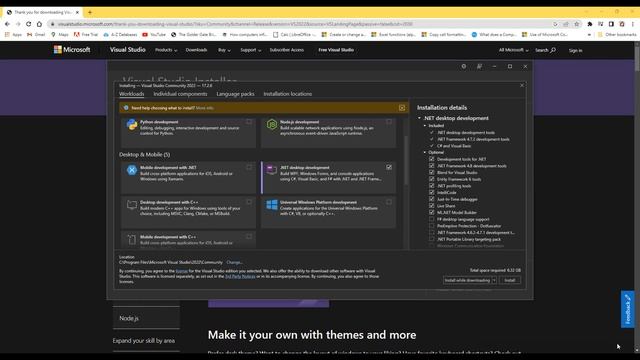Viewport: 640px width, 360px height.
Task: Expand the Buy menu on the Microsoft site
Action: click(224, 50)
